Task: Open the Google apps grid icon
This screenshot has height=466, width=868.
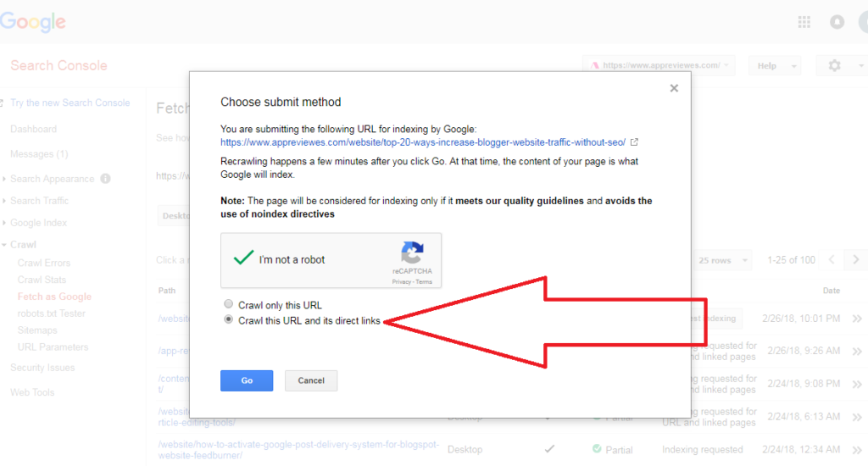Action: 804,21
